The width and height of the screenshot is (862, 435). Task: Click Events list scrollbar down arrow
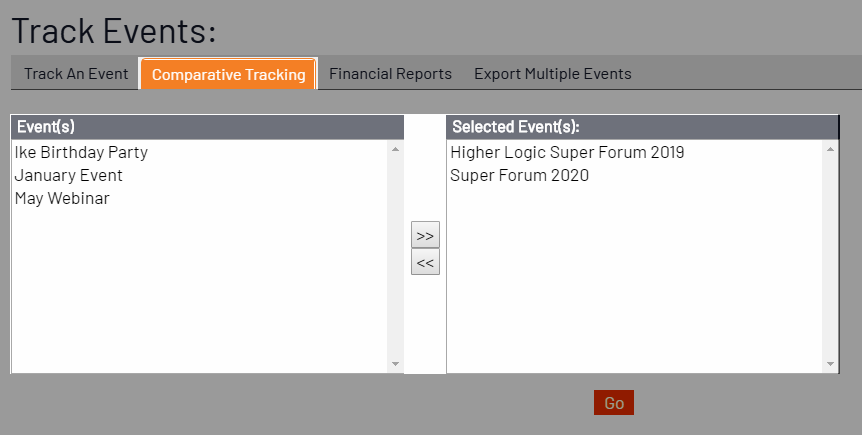pos(395,364)
